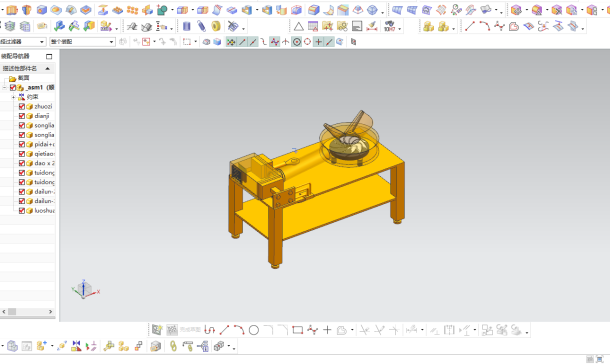This screenshot has width=610, height=364.
Task: Click the binoculars measure icon
Action: 389,26
